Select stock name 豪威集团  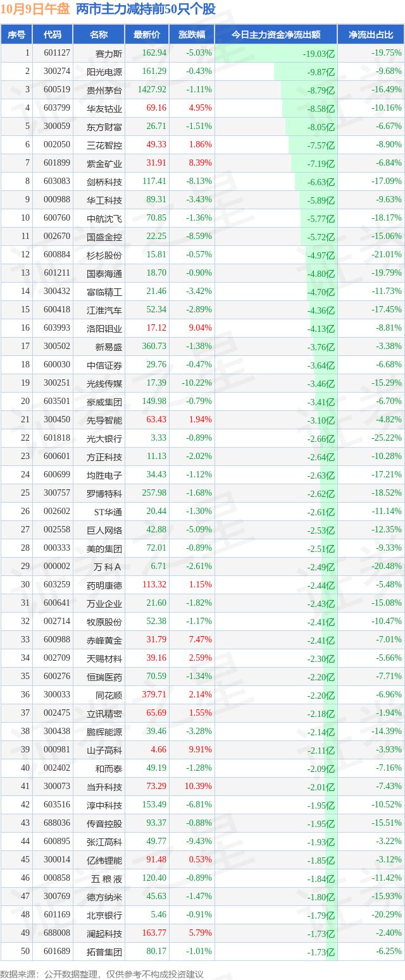click(x=104, y=401)
